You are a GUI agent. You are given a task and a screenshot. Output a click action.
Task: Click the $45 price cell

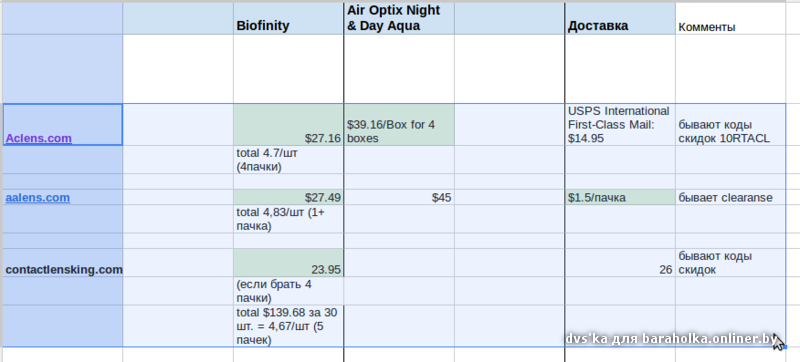click(x=399, y=197)
